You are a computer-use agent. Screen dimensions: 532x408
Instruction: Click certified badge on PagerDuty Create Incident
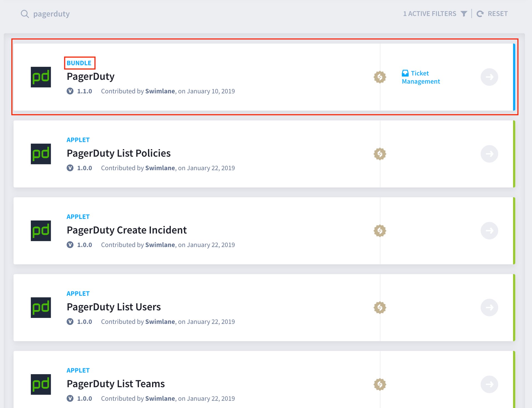(x=380, y=231)
